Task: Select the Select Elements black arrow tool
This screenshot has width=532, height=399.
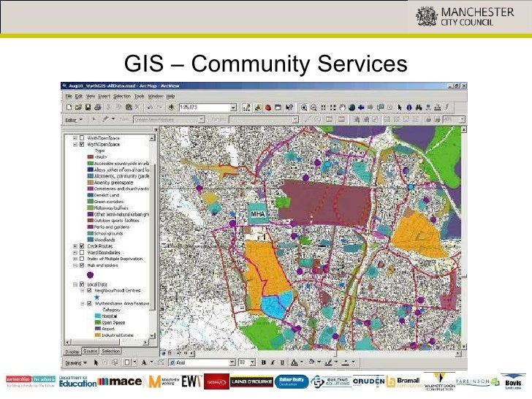Action: (x=400, y=107)
